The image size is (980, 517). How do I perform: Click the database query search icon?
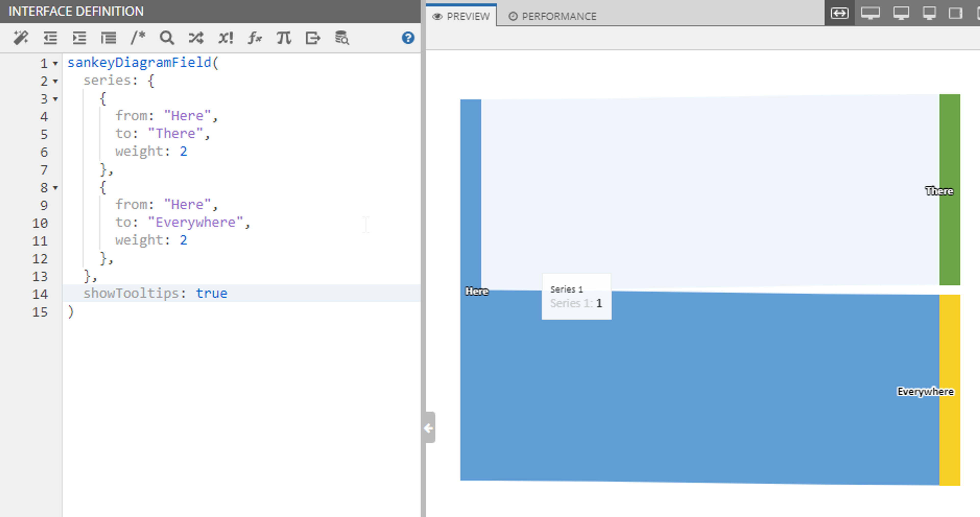point(342,38)
